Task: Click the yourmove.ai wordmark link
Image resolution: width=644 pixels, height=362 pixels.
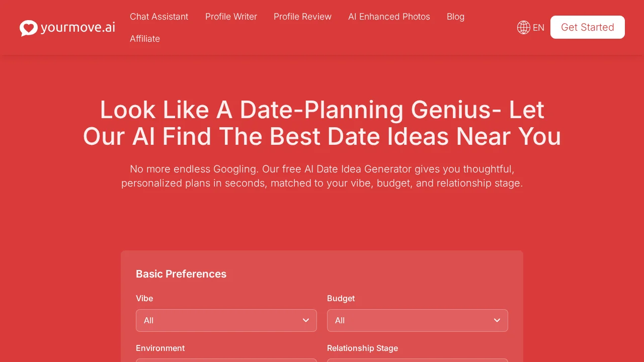Action: (x=78, y=28)
